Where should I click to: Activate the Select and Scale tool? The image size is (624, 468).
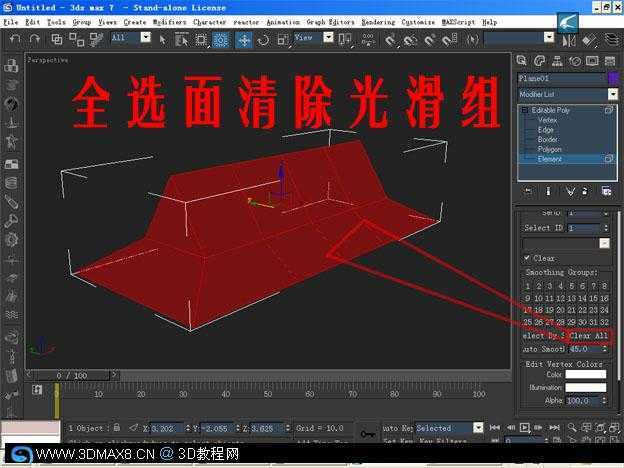283,39
